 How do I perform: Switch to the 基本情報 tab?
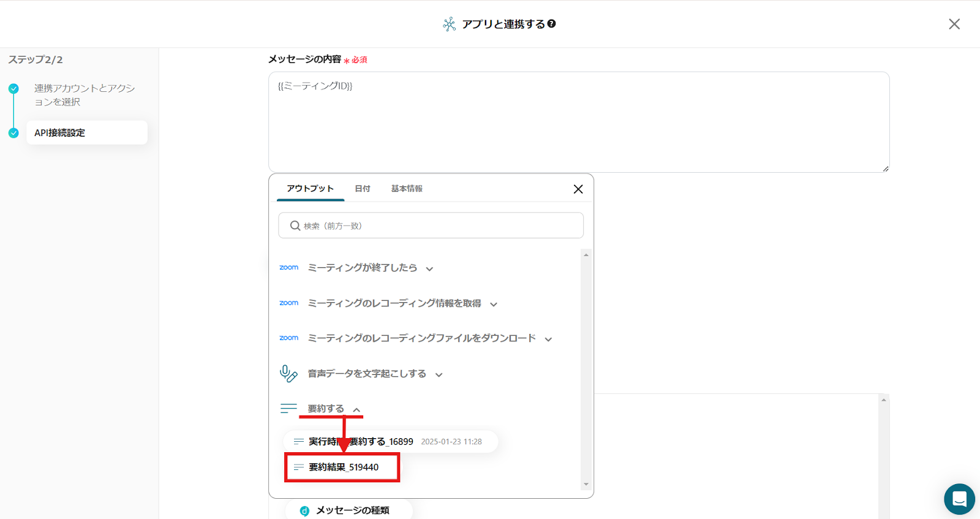pyautogui.click(x=407, y=189)
